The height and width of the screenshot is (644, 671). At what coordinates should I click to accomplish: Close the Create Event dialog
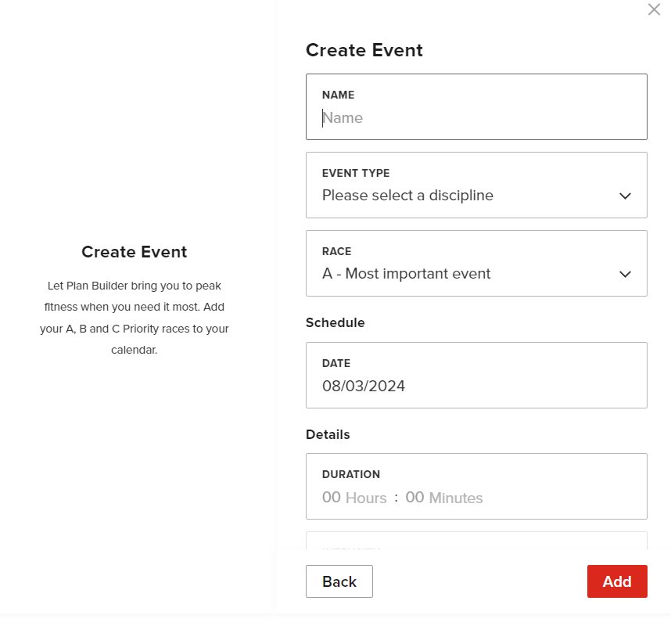[654, 10]
